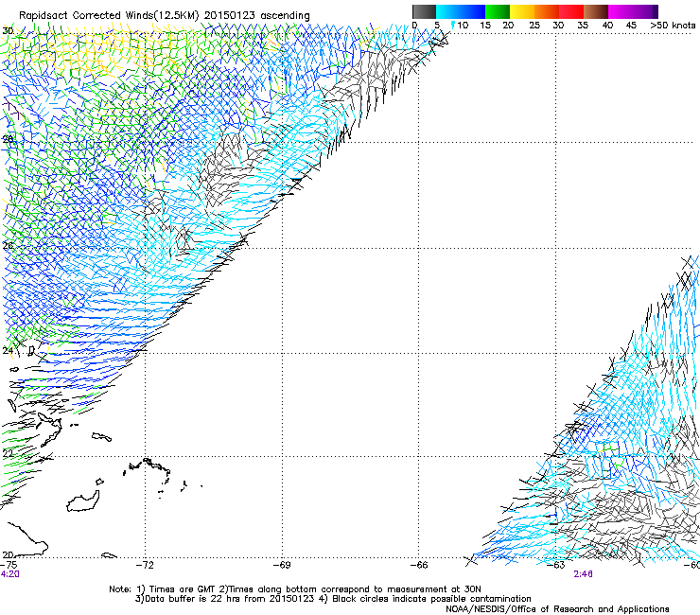This screenshot has height=615, width=700.
Task: Click the '-69' longitude label
Action: pyautogui.click(x=282, y=565)
